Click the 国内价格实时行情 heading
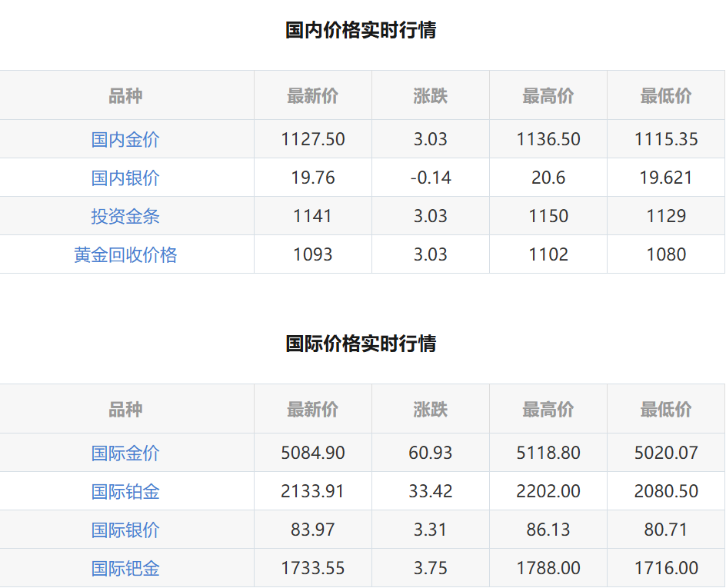 point(361,30)
